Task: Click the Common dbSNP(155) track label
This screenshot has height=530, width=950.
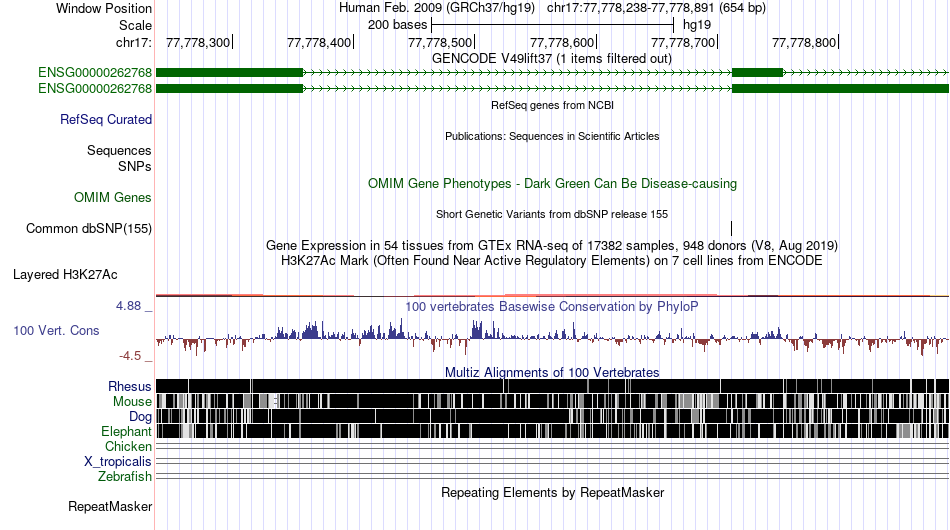Action: (89, 228)
